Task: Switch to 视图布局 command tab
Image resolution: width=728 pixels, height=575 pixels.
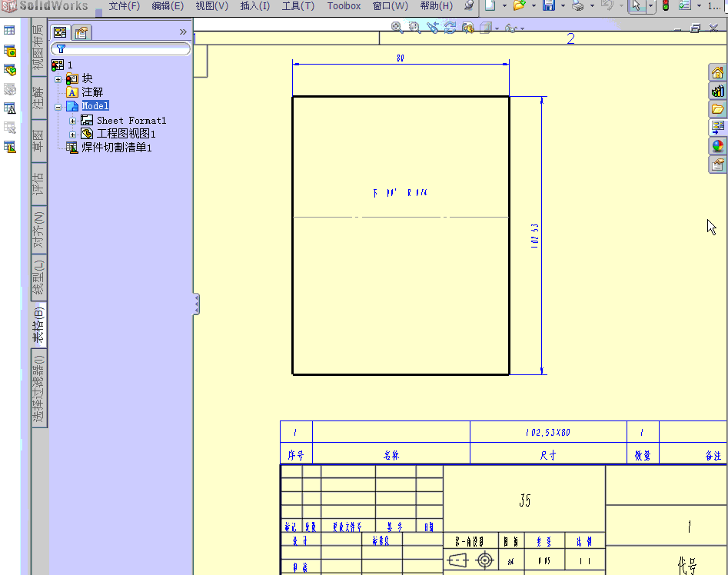Action: click(x=38, y=46)
